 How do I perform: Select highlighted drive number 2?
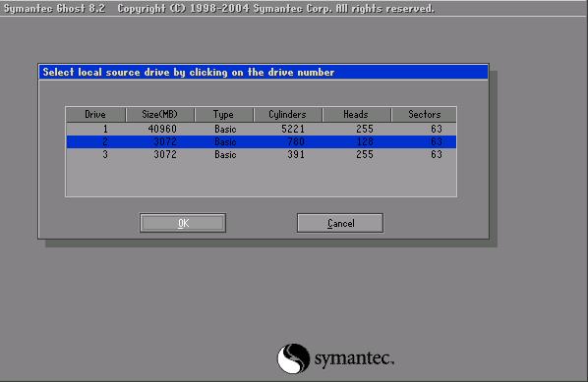(105, 141)
